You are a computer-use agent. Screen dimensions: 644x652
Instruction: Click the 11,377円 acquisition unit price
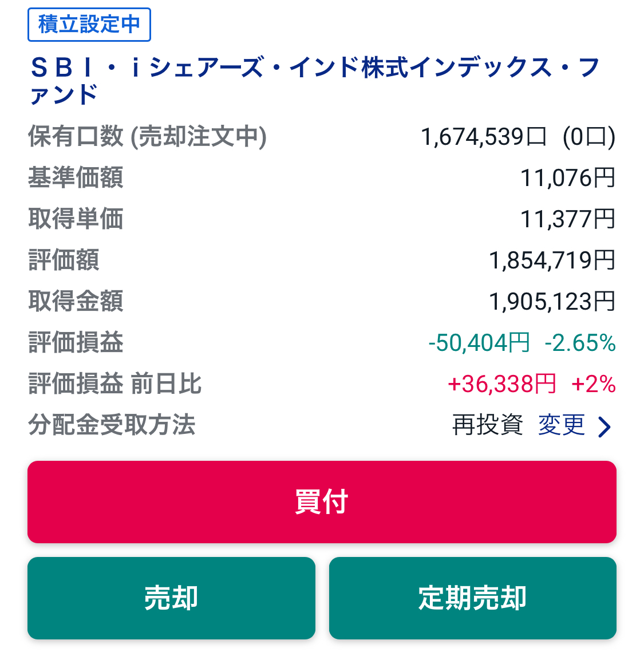(567, 219)
